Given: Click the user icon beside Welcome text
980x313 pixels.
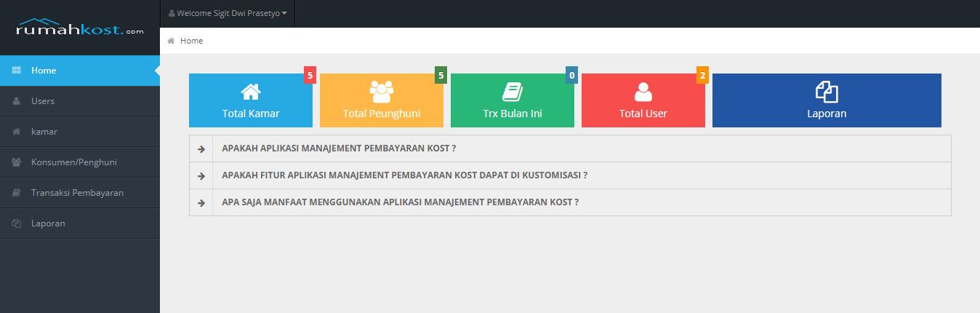Looking at the screenshot, I should pyautogui.click(x=172, y=13).
